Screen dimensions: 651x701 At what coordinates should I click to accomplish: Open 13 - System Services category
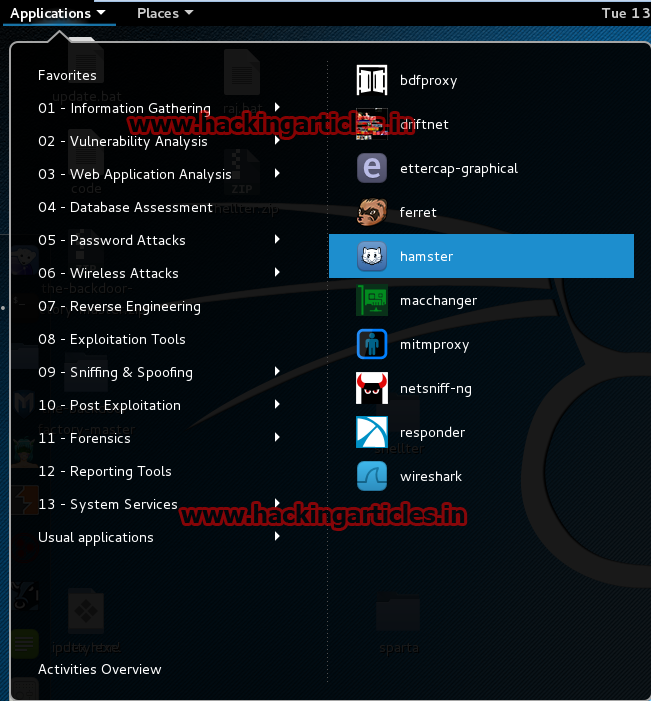pos(108,504)
